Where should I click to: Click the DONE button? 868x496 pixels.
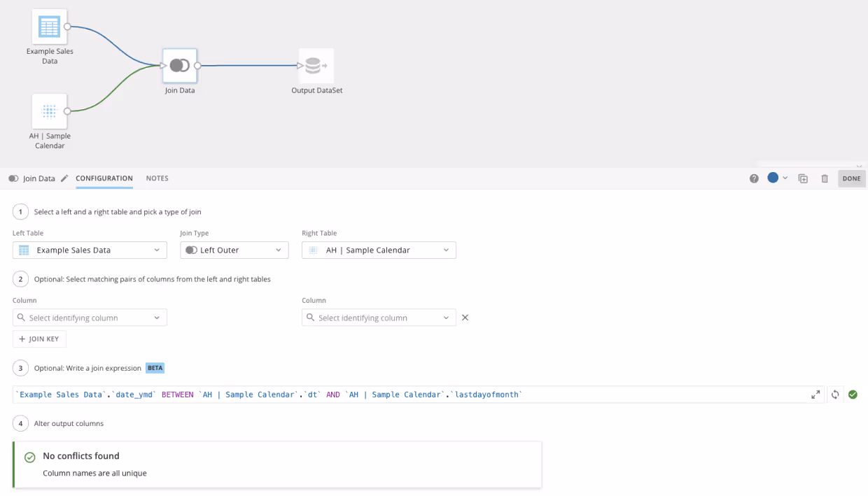coord(852,178)
